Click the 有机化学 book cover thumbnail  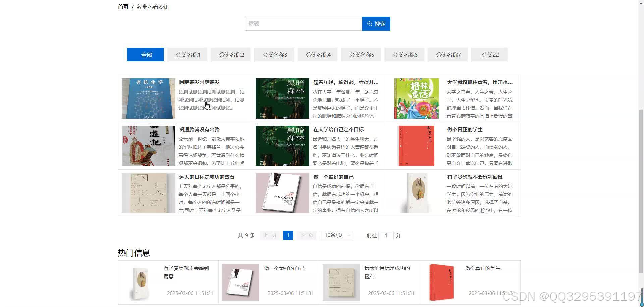[148, 98]
